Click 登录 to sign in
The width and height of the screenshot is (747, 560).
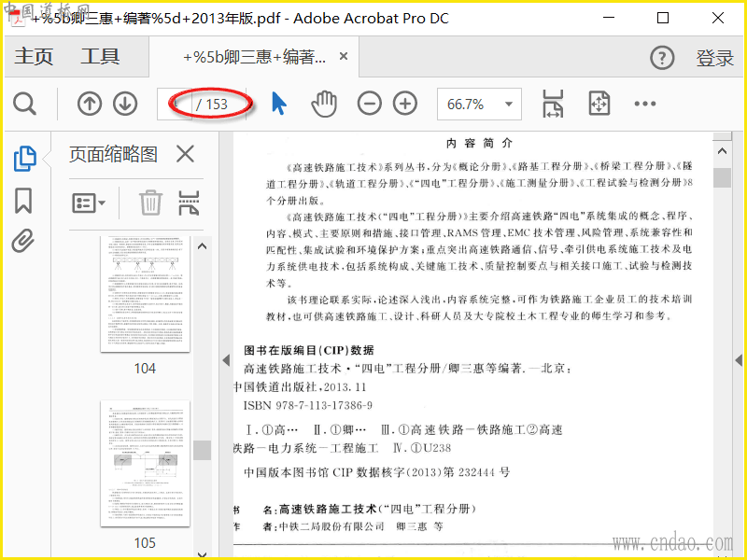pyautogui.click(x=714, y=58)
